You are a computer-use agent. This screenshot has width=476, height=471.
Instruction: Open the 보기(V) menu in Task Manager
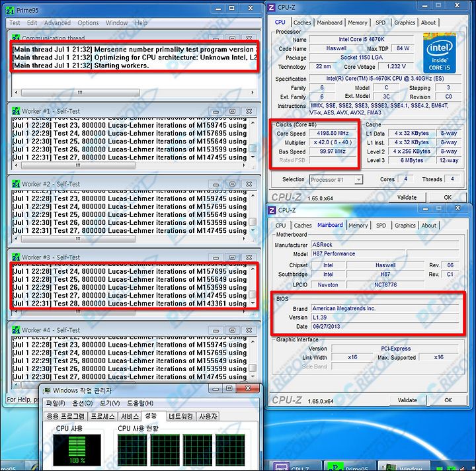[x=110, y=404]
